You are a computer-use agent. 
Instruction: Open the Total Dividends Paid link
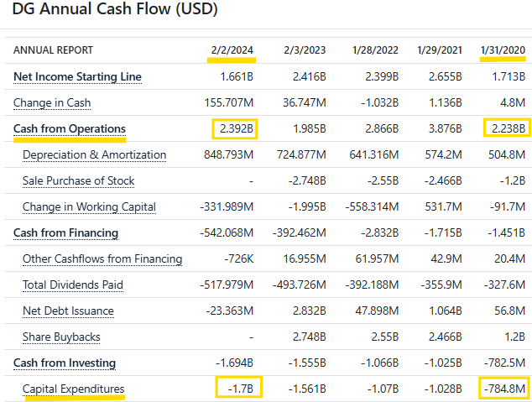click(x=73, y=285)
